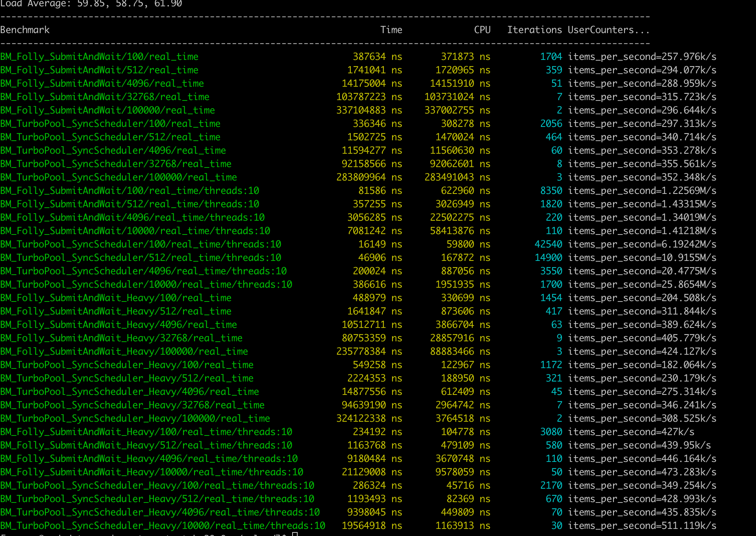The image size is (756, 536).
Task: Select BM_Folly_SubmitAndWait_Heavy/100000/real_time row name
Action: click(x=124, y=352)
